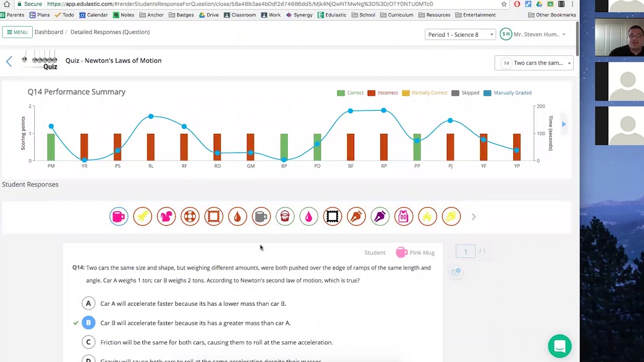Select the orange pen nib student avatar
The width and height of the screenshot is (644, 362).
(x=356, y=216)
